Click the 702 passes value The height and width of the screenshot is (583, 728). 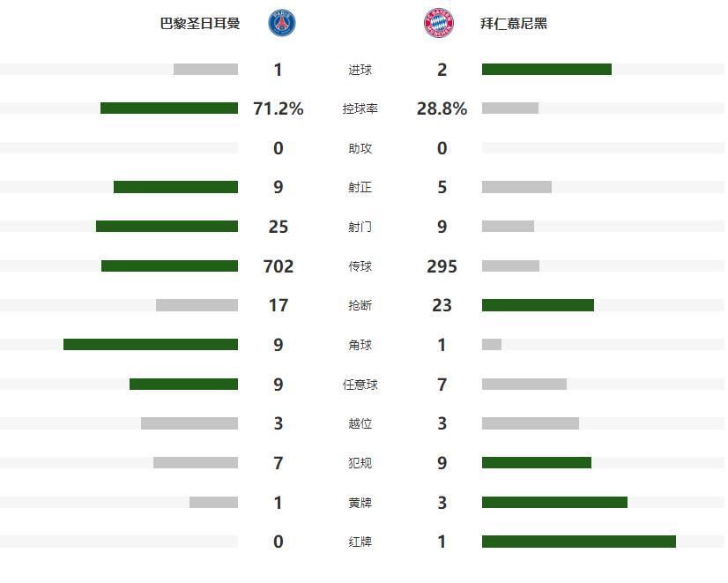[279, 265]
